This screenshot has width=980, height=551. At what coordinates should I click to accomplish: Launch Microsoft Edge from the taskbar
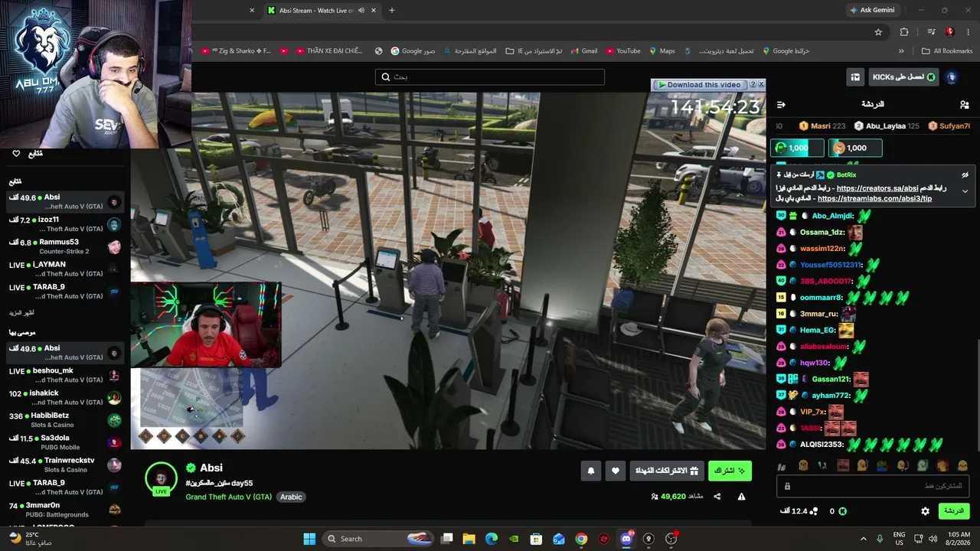tap(492, 539)
